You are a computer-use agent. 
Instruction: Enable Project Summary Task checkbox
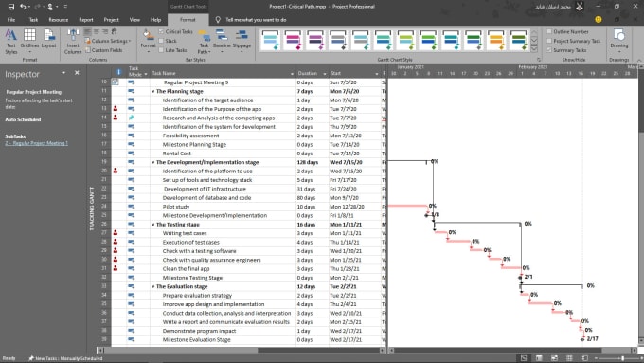click(x=549, y=41)
